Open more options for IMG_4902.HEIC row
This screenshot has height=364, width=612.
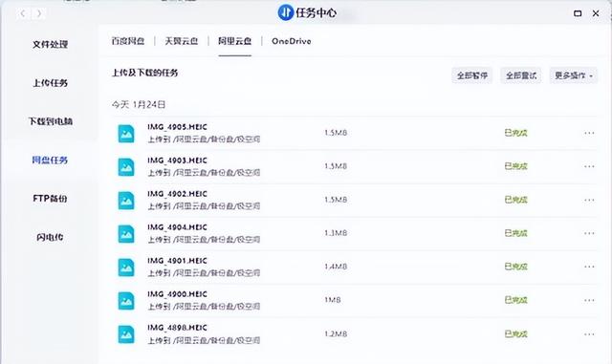tap(589, 200)
